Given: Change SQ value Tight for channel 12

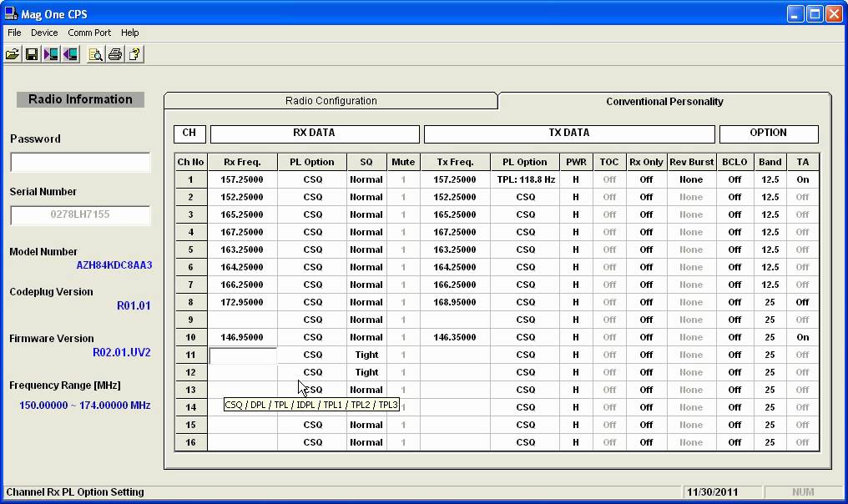Looking at the screenshot, I should pos(366,373).
